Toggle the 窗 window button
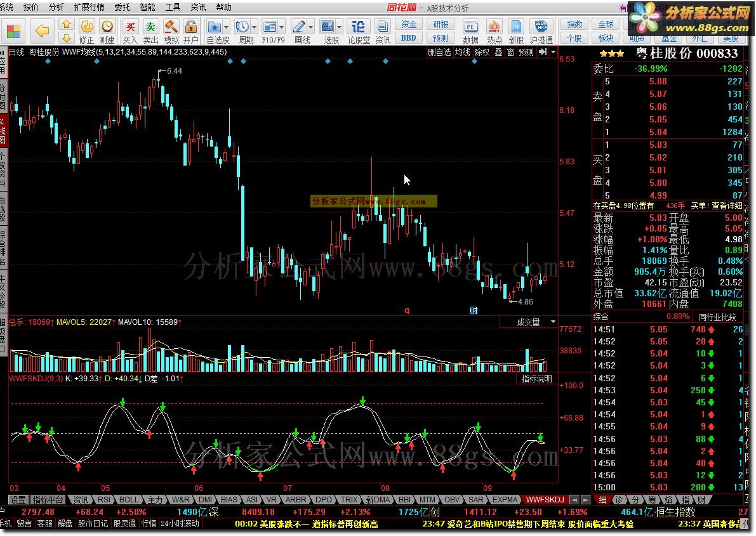 pos(510,52)
